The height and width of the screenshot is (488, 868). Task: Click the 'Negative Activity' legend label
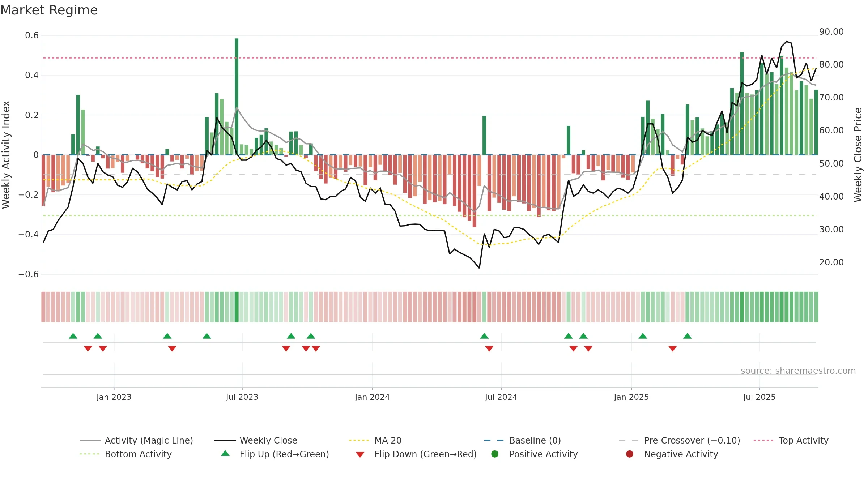(x=681, y=454)
